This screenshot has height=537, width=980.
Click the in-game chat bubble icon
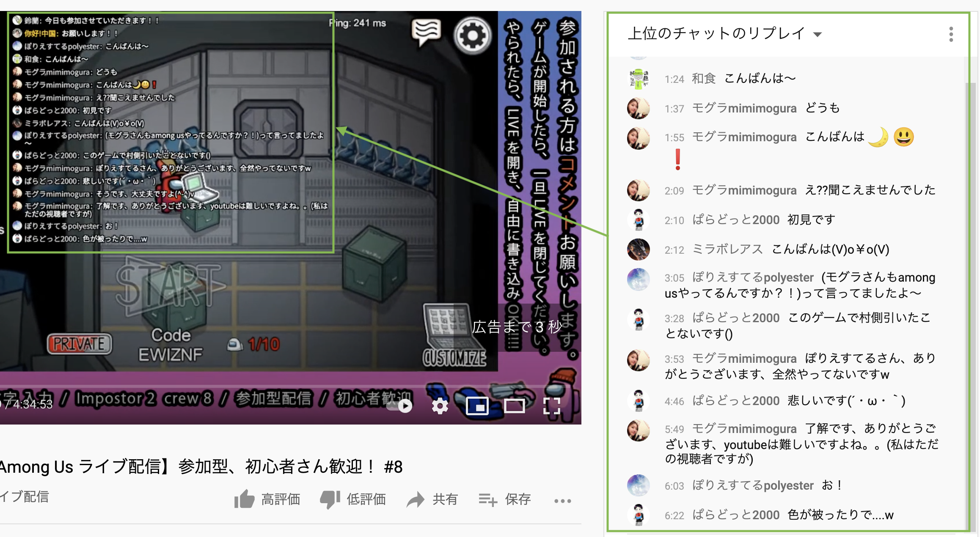pos(426,32)
